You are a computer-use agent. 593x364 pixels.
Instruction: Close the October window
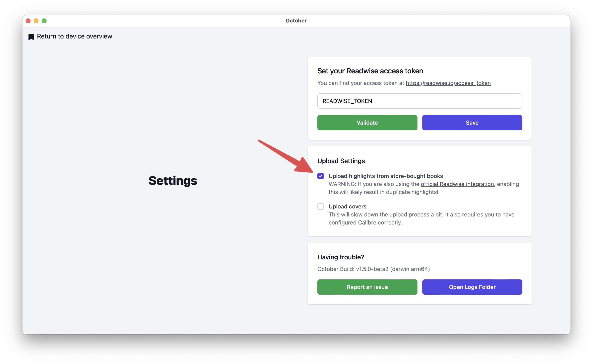(28, 21)
